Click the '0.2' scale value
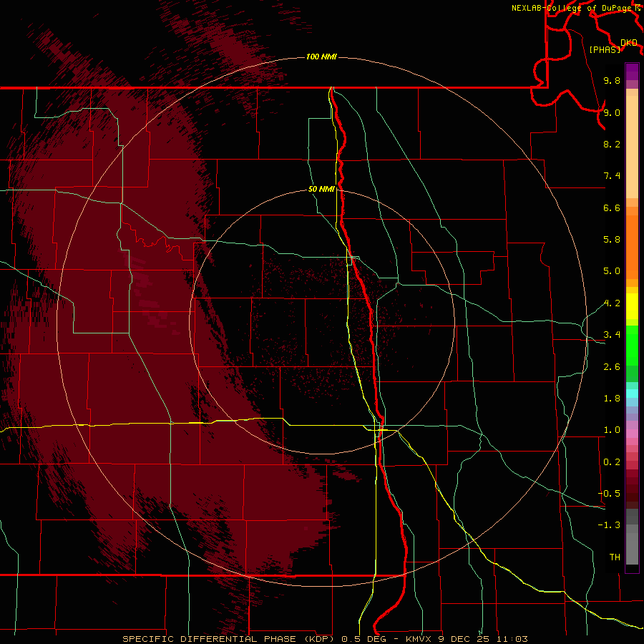644x644 pixels. point(612,462)
